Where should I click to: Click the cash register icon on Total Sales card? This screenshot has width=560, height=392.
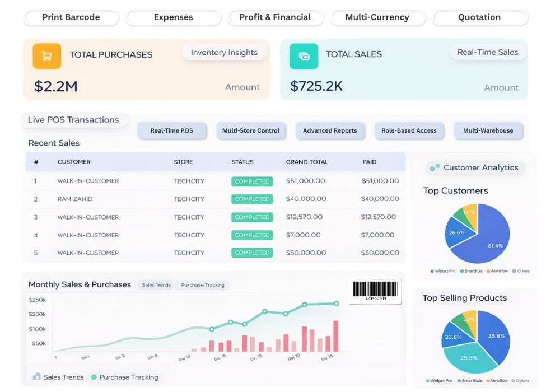click(304, 56)
